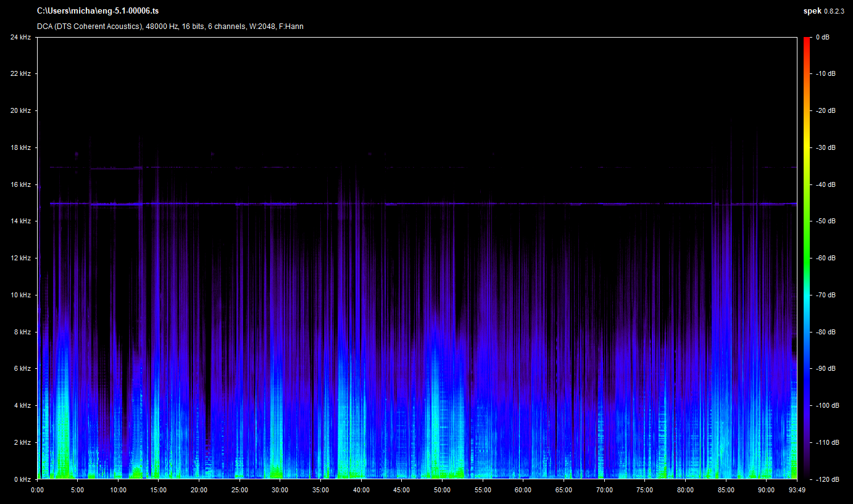The width and height of the screenshot is (853, 504).
Task: Click the -120 dB scale label
Action: [826, 479]
